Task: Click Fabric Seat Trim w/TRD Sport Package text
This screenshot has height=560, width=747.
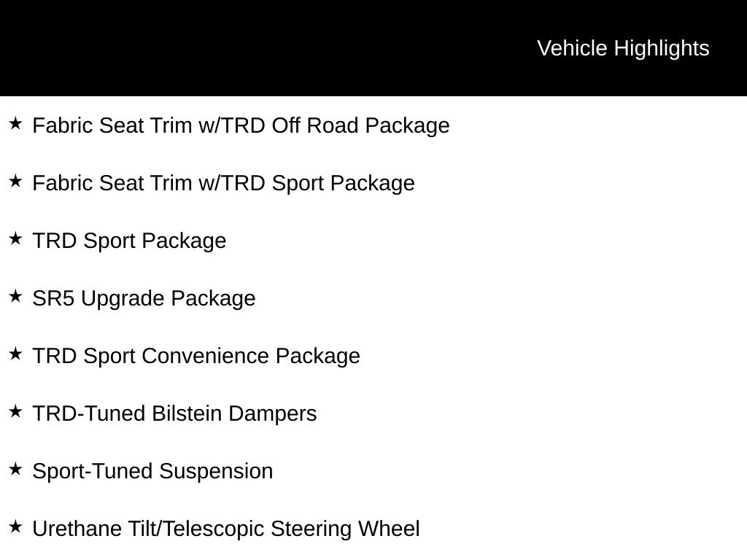Action: click(x=223, y=183)
